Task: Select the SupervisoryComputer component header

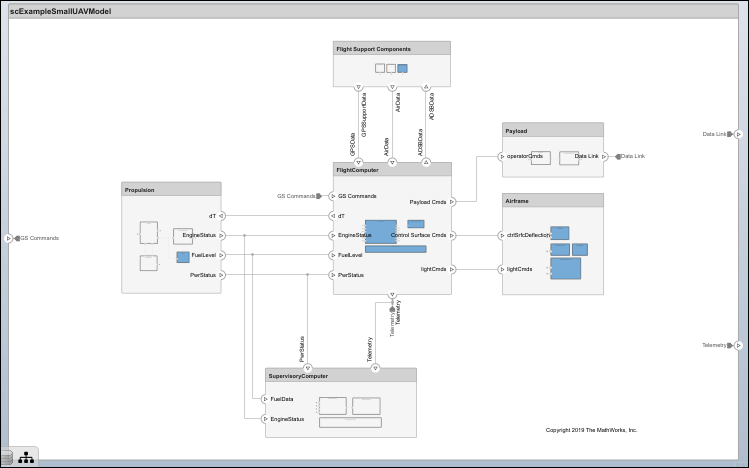Action: click(341, 376)
